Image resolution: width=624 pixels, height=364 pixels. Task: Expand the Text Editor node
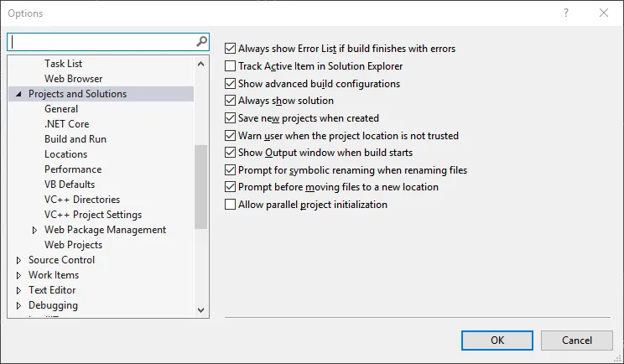point(18,290)
